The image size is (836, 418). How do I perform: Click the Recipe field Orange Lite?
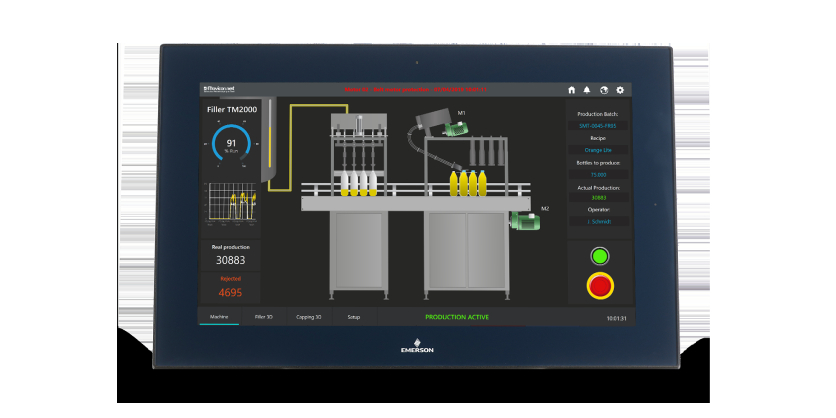click(x=598, y=150)
